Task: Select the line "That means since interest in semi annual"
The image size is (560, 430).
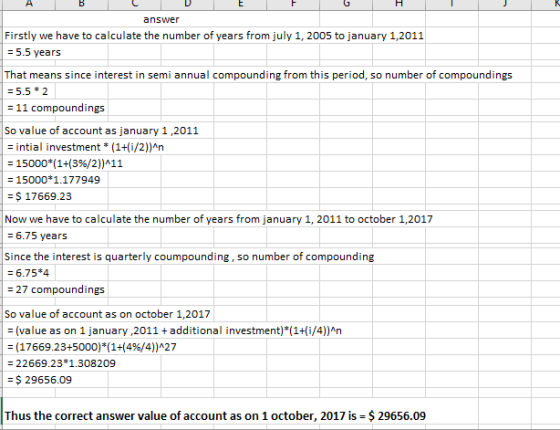Action: click(x=258, y=75)
